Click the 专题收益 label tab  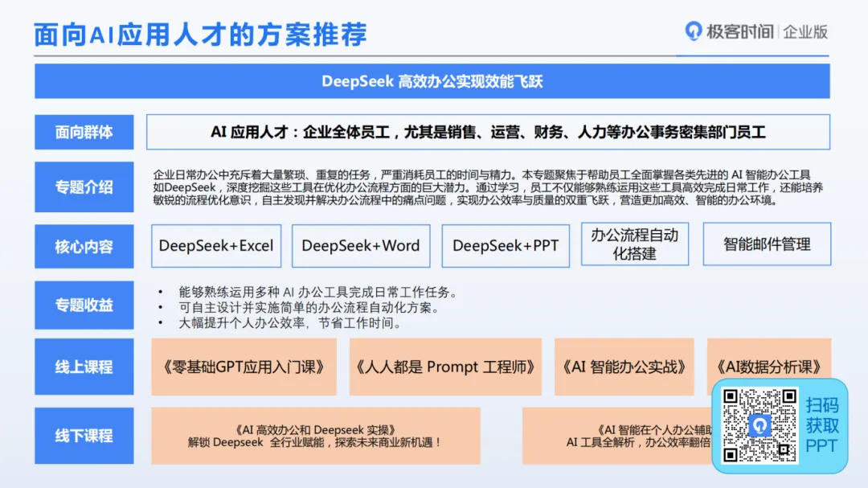pos(84,306)
